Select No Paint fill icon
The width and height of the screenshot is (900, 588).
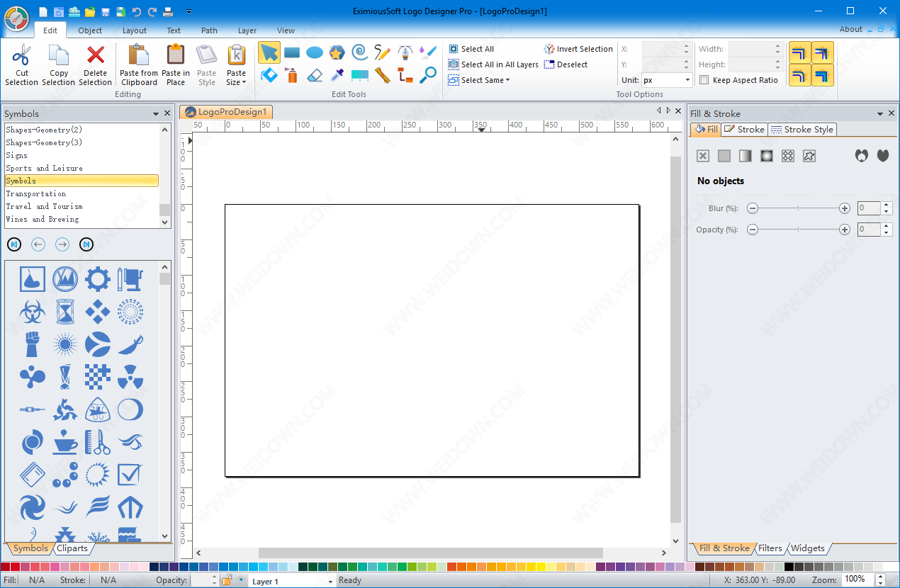coord(703,156)
